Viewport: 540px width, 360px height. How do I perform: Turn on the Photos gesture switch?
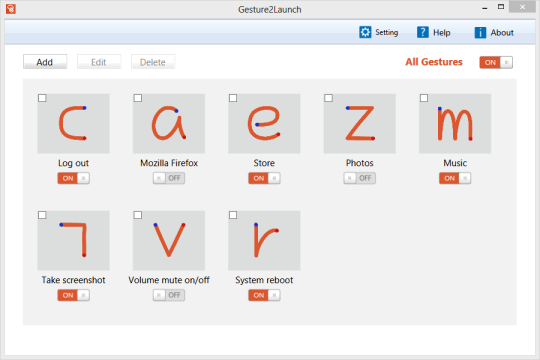coord(360,178)
